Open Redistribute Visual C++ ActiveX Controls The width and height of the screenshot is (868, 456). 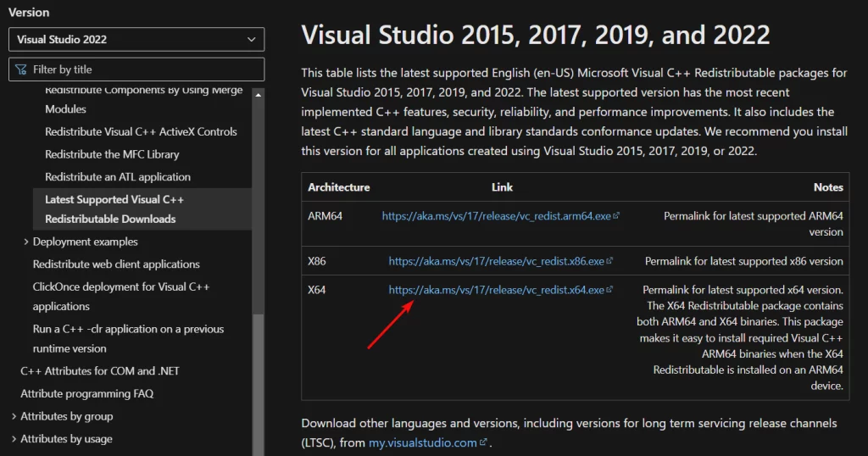[x=141, y=131]
